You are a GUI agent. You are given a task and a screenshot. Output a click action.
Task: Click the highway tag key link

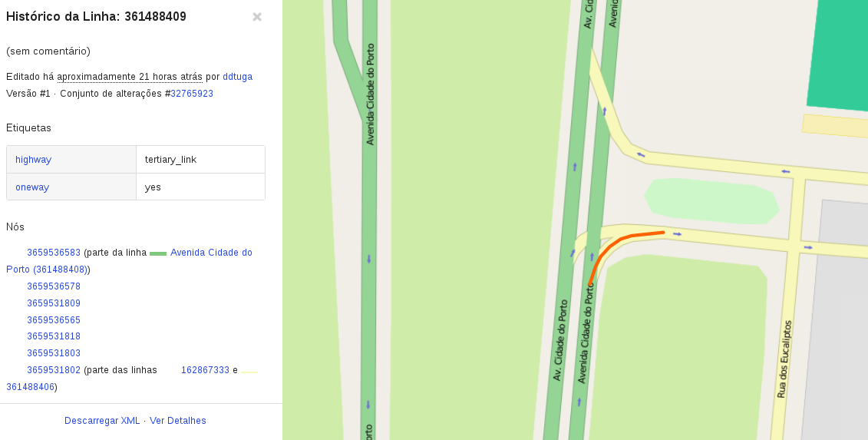[33, 160]
